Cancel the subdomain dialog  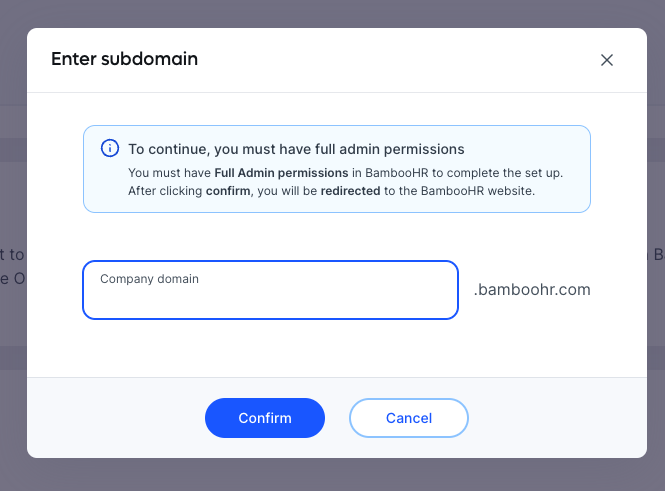pyautogui.click(x=409, y=418)
